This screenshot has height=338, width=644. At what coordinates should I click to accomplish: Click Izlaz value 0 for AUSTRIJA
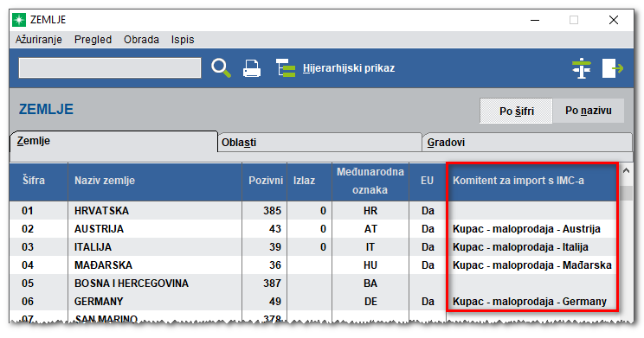tap(323, 229)
